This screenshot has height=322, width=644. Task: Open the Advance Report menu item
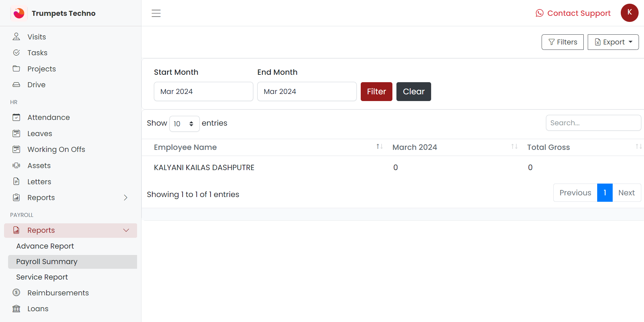[x=45, y=246]
